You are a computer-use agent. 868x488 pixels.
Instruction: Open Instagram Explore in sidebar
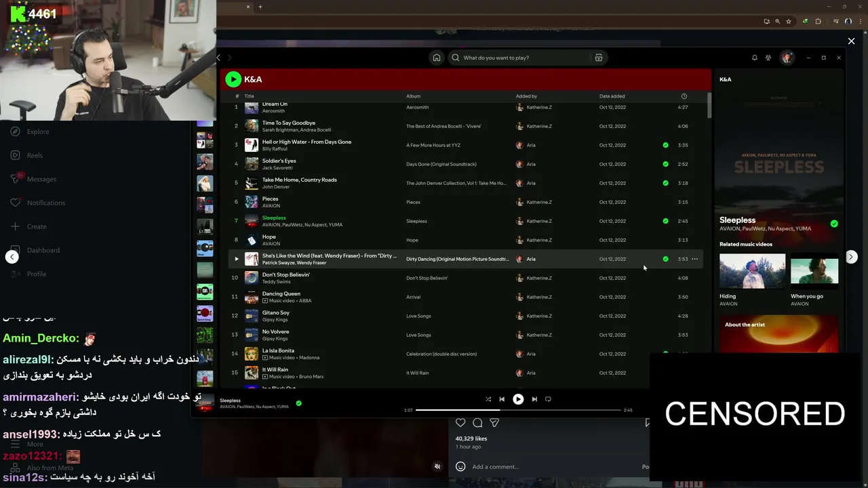pyautogui.click(x=31, y=131)
